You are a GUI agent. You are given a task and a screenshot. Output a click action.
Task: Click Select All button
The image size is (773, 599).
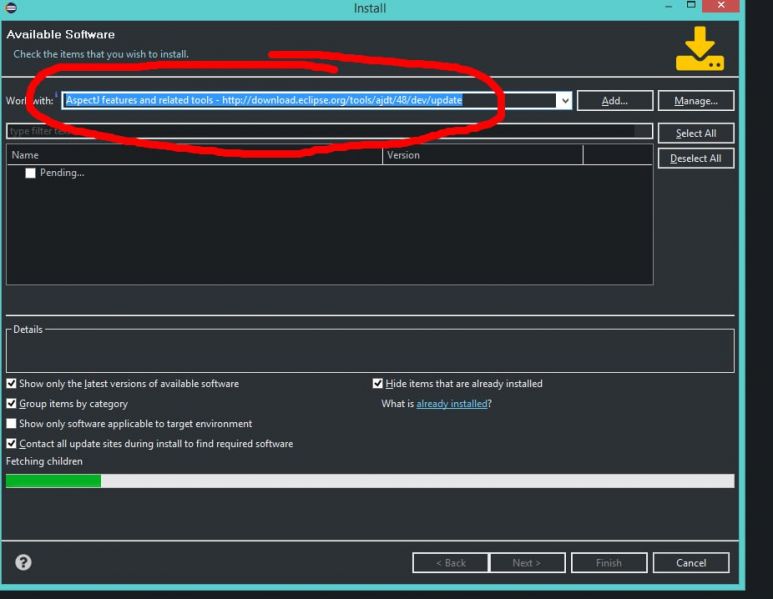pyautogui.click(x=696, y=133)
